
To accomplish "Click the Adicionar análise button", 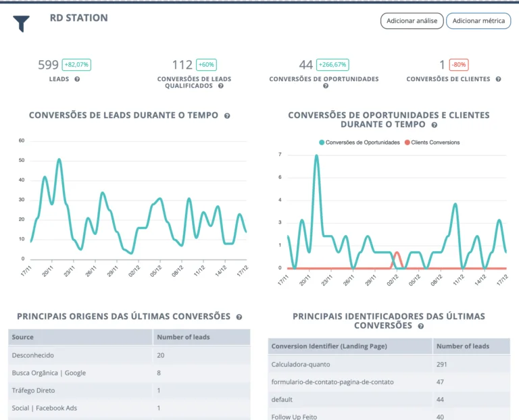I will [412, 21].
